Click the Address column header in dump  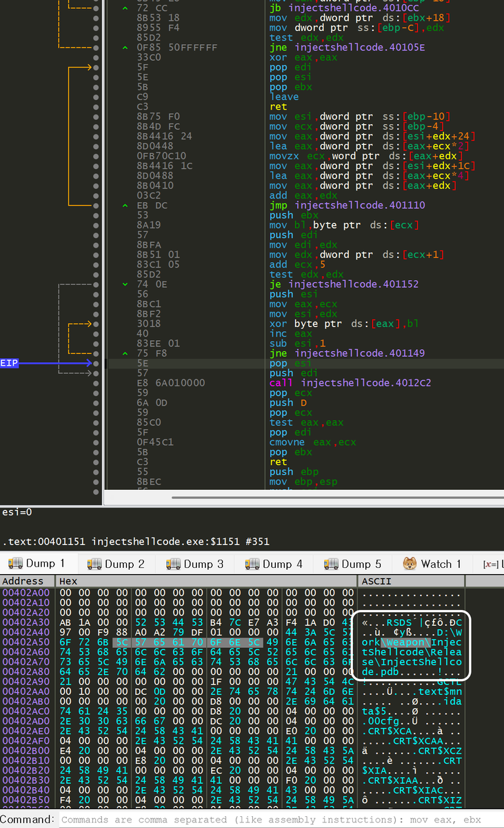click(x=28, y=582)
